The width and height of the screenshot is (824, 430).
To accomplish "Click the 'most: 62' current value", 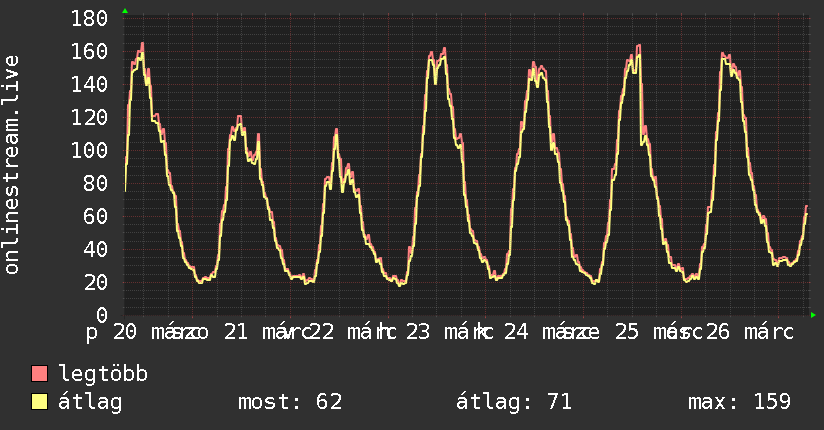I will click(290, 402).
